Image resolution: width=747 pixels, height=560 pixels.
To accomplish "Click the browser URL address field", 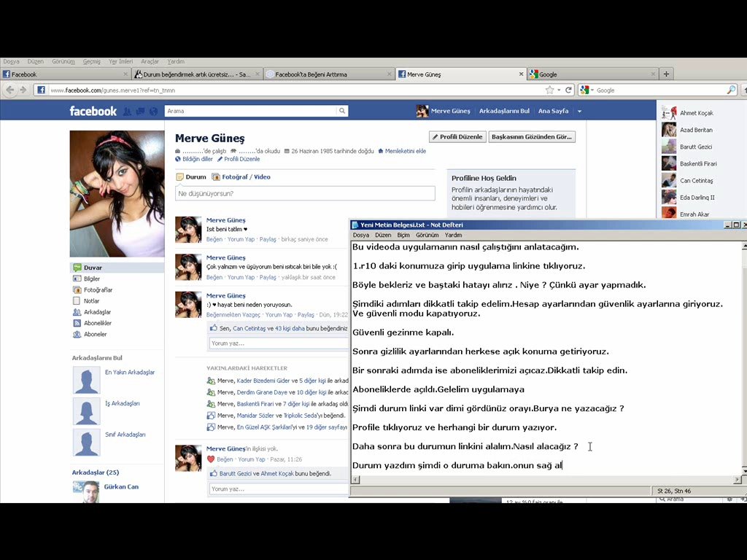I will [295, 90].
